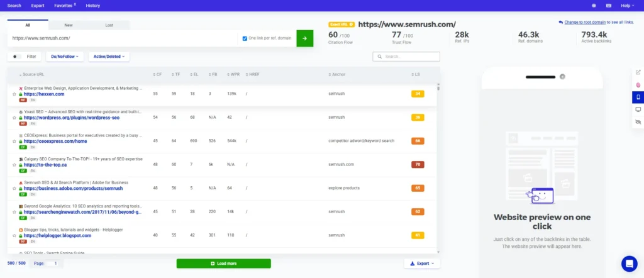Click Change to root domain link
Screen dimensions: 644x278
tap(585, 23)
